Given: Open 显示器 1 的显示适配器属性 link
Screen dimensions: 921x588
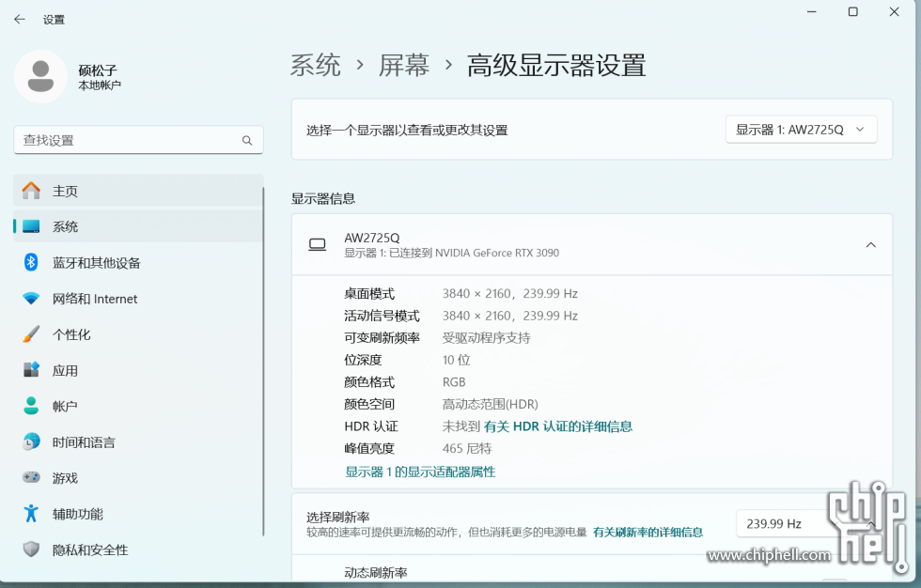Looking at the screenshot, I should click(420, 472).
